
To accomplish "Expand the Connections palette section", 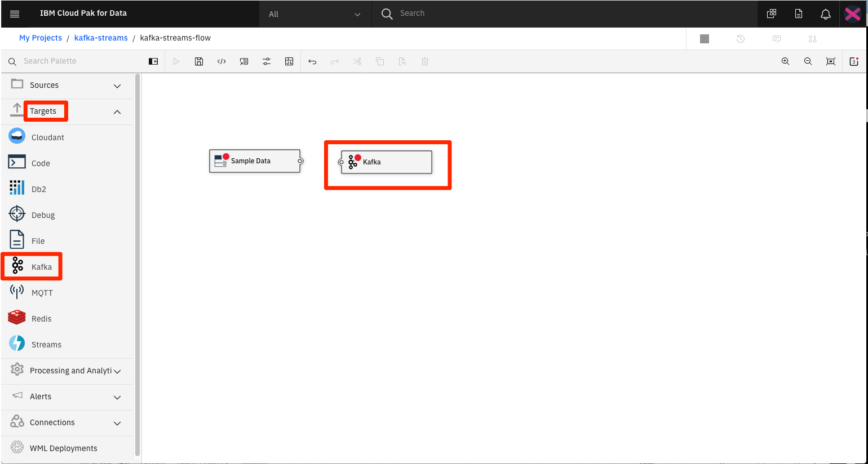I will click(68, 422).
